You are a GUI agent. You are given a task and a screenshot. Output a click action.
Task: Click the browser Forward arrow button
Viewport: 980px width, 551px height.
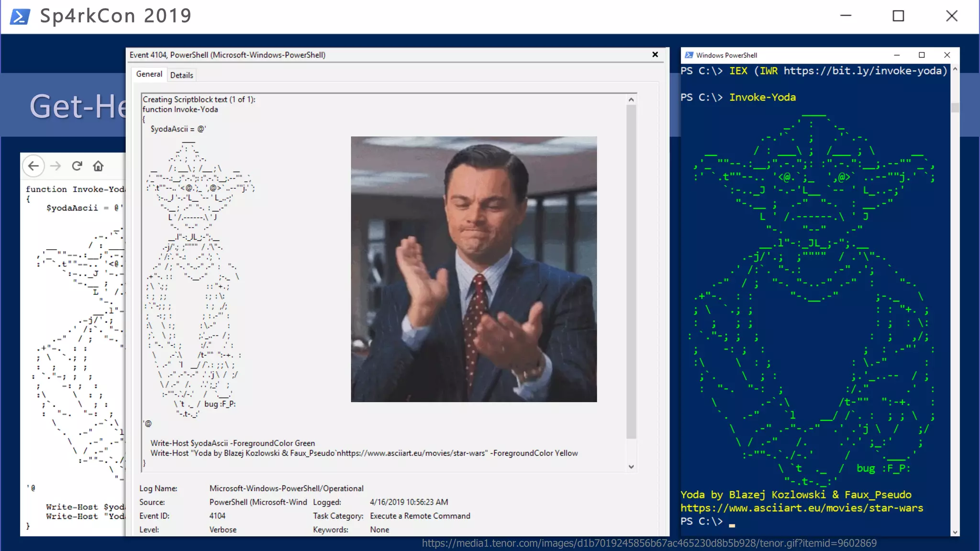(x=56, y=166)
